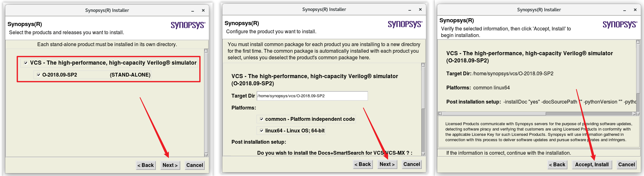The image size is (644, 176).
Task: Click horizontal scroll-right arrow in verify window
Action: click(634, 114)
